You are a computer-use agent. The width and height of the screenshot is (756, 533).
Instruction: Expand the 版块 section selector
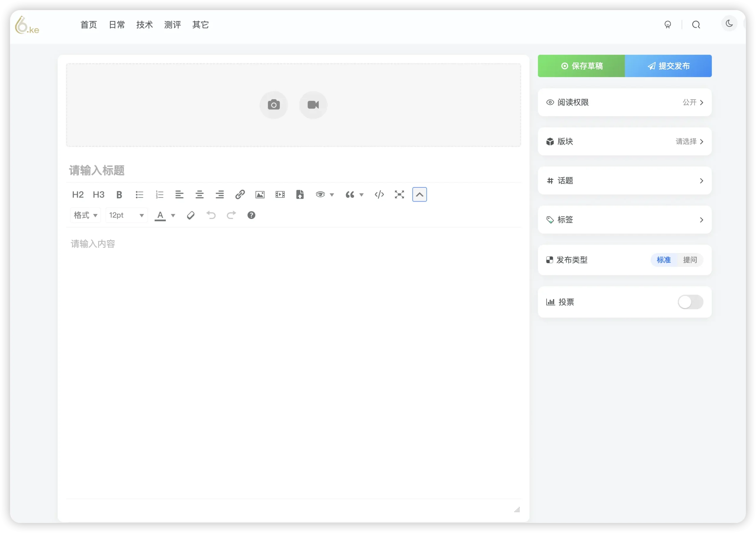625,141
